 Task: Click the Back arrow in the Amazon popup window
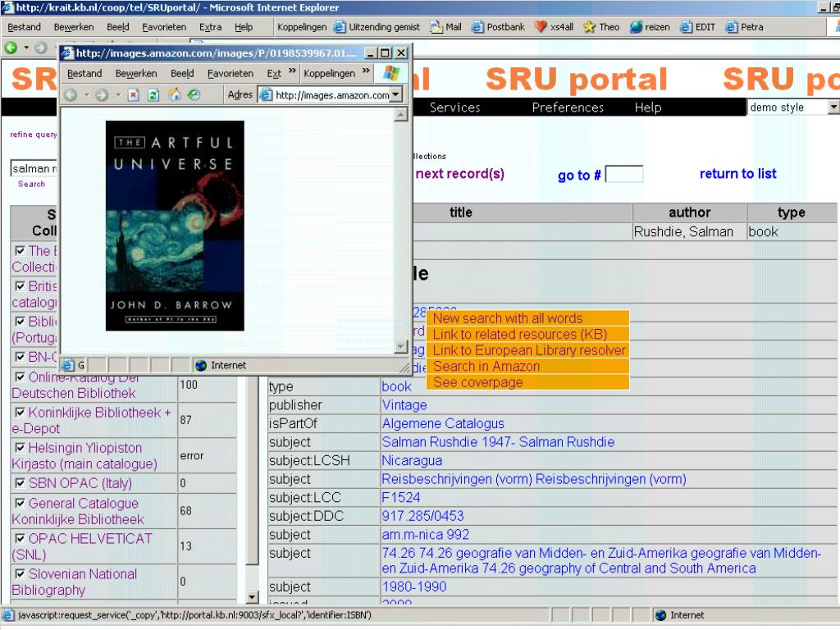[x=71, y=95]
